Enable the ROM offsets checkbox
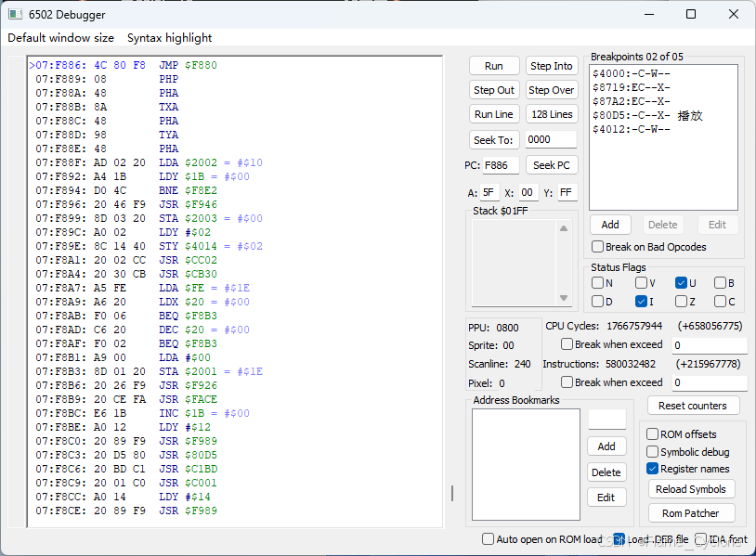 click(652, 434)
